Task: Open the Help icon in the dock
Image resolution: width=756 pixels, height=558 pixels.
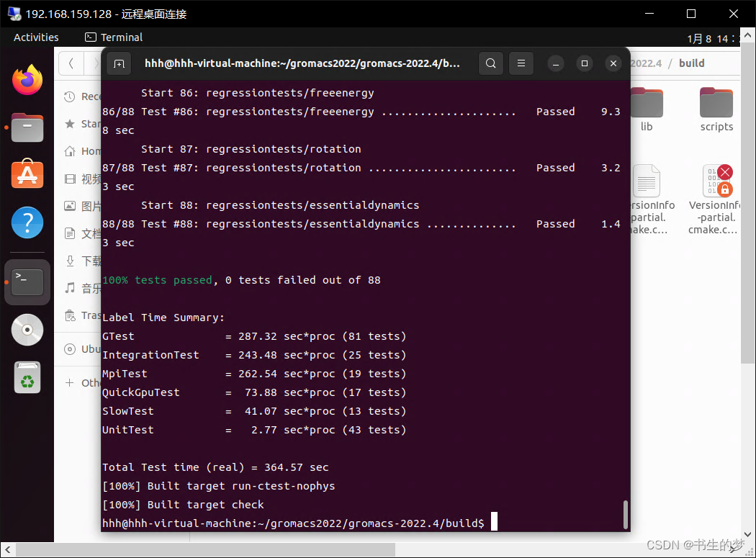Action: [27, 222]
